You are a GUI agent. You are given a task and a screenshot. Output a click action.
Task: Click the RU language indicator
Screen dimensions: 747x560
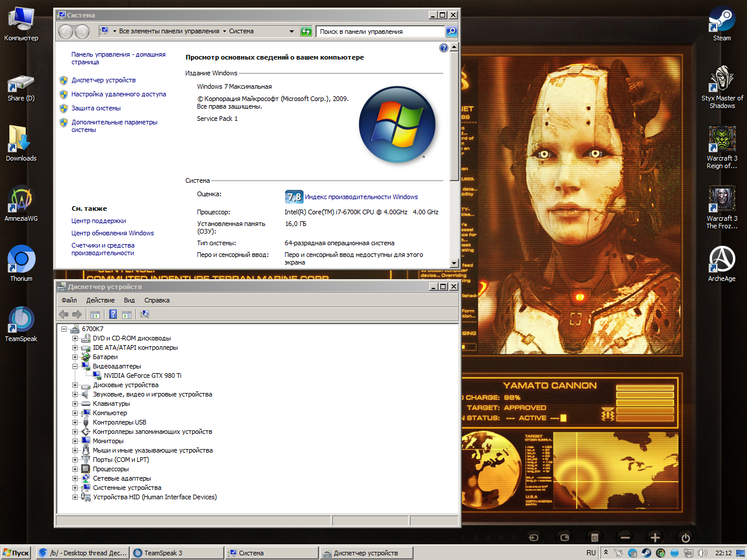(x=591, y=552)
